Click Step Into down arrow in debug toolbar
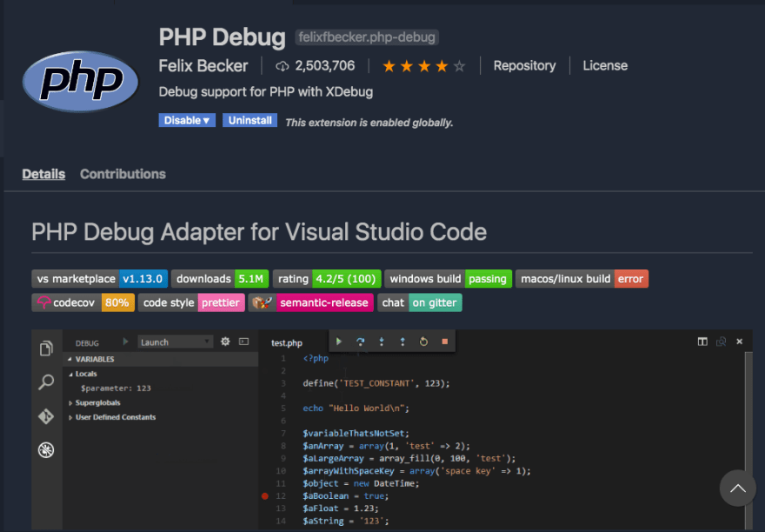 pos(382,342)
